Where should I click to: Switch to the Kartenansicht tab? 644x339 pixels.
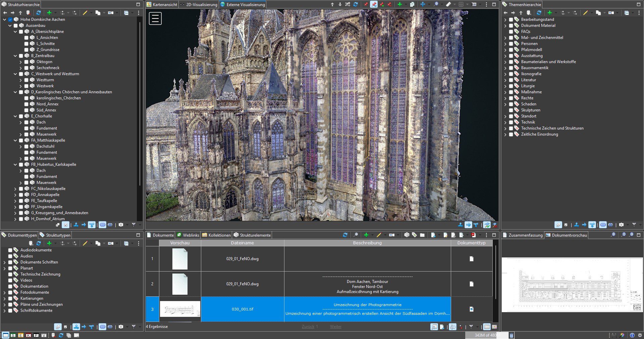coord(162,5)
